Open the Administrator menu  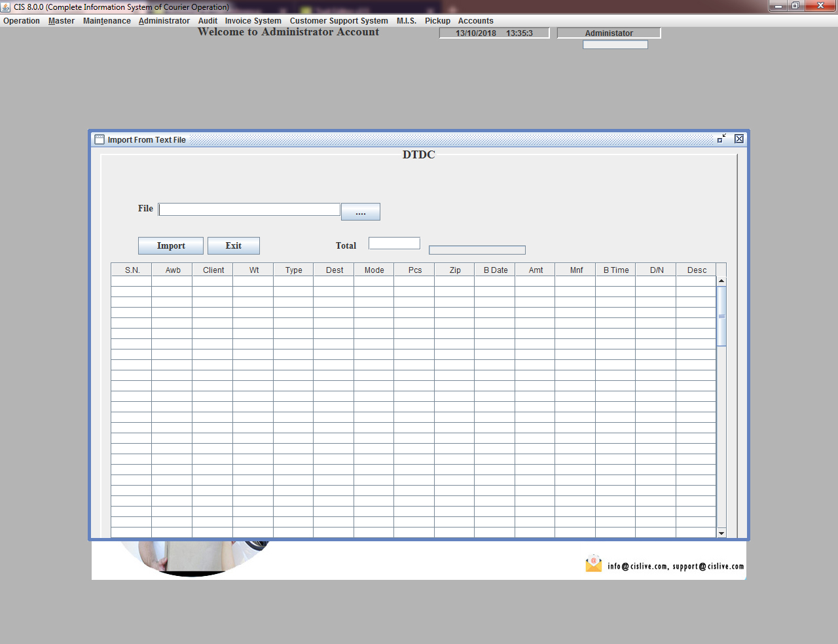164,21
